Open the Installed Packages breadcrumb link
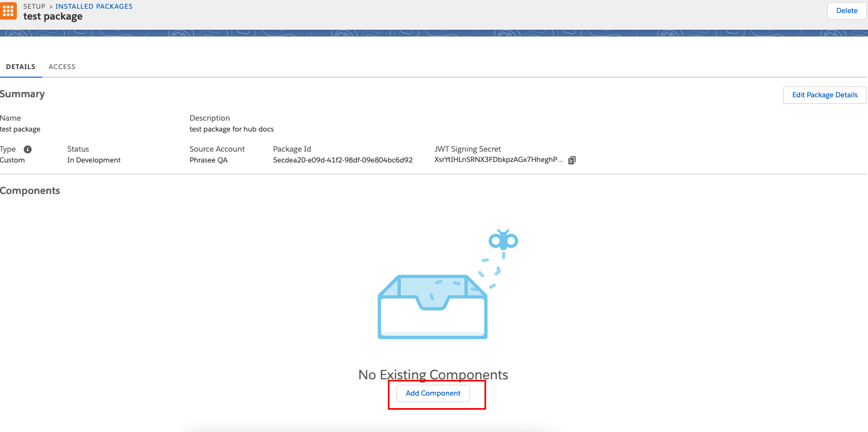Screen dimensions: 868x432 (x=94, y=7)
